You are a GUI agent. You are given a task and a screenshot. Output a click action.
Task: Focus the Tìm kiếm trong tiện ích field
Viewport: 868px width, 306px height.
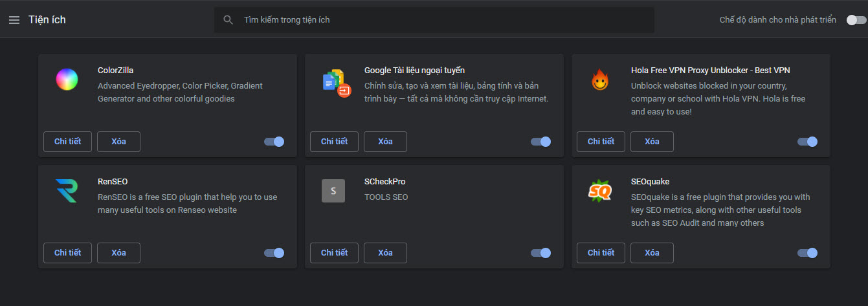point(434,20)
